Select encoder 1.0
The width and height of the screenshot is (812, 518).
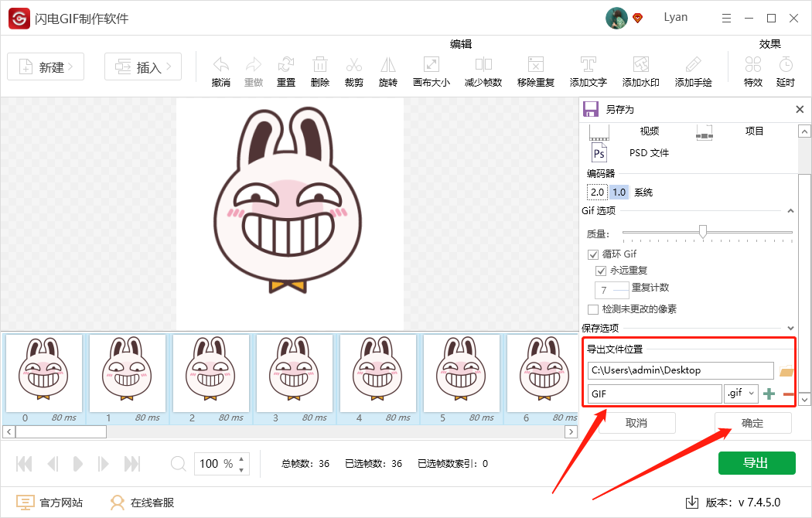[619, 192]
